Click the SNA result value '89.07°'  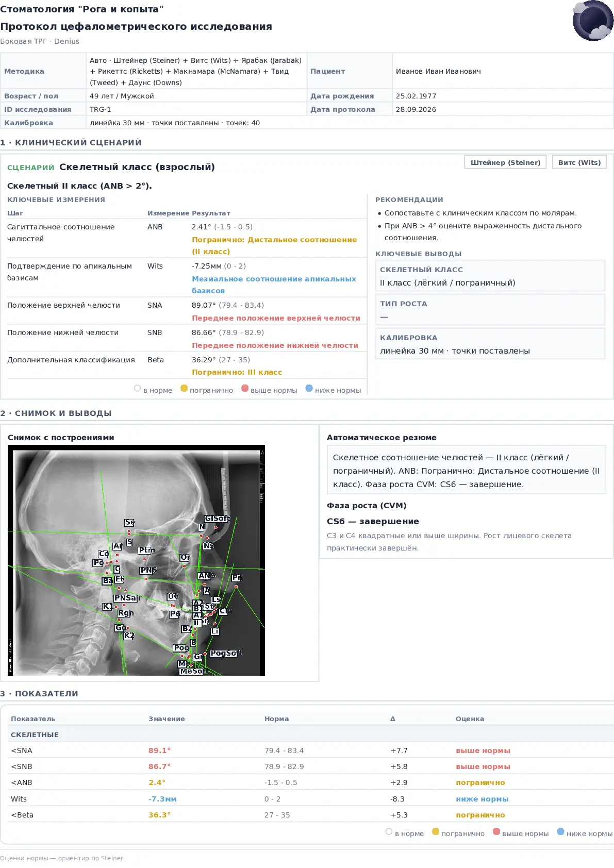[x=204, y=305]
